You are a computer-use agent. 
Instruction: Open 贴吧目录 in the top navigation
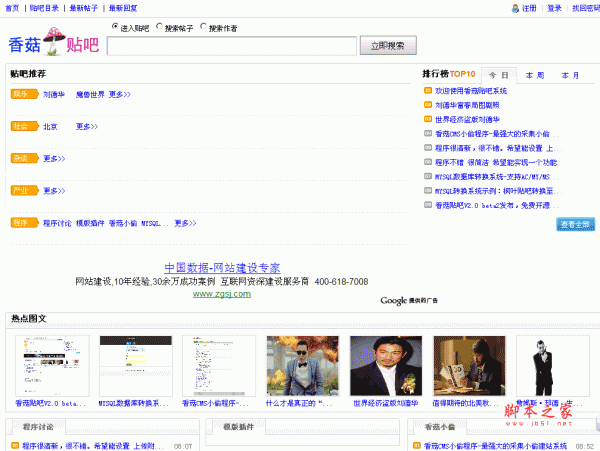44,8
